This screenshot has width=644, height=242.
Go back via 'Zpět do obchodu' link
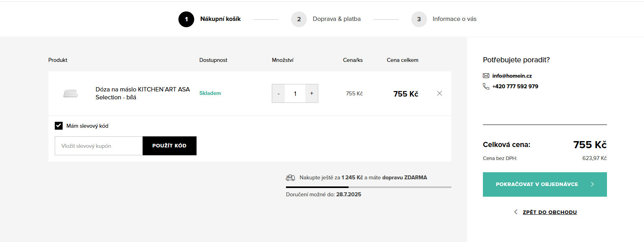tap(549, 212)
